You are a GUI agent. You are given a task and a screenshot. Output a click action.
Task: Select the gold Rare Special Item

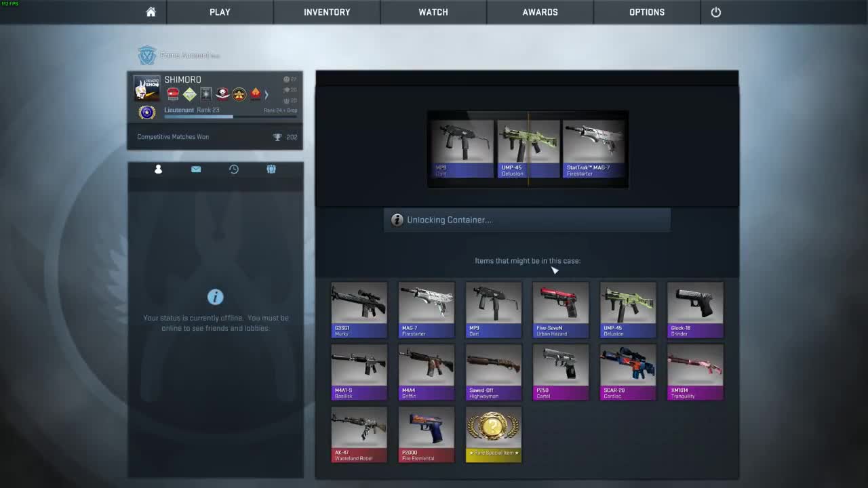tap(494, 435)
